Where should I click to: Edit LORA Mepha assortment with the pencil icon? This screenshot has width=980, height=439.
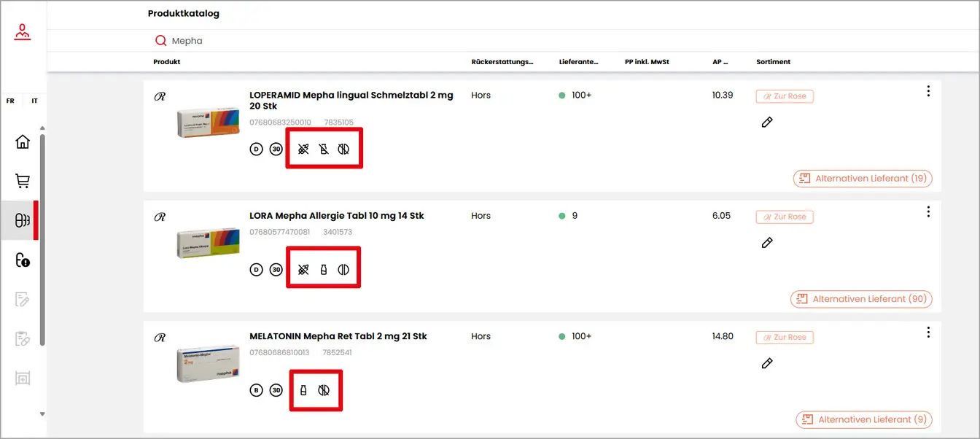click(x=766, y=243)
